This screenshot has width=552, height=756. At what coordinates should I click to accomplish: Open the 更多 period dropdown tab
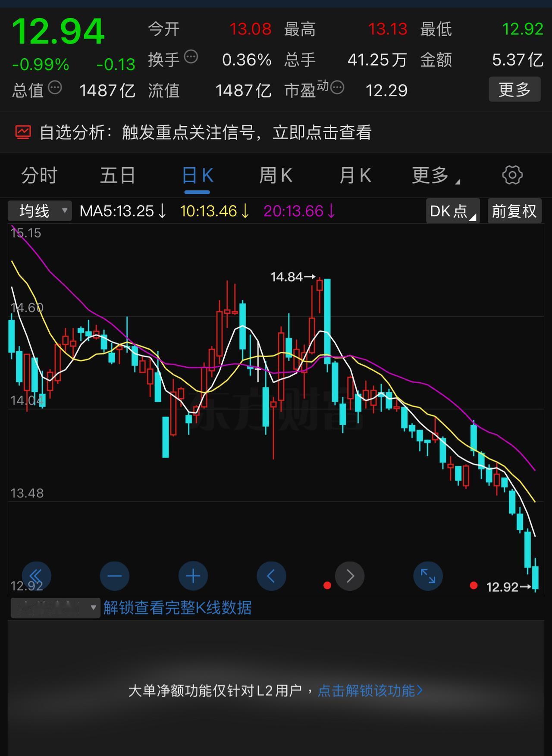click(436, 175)
